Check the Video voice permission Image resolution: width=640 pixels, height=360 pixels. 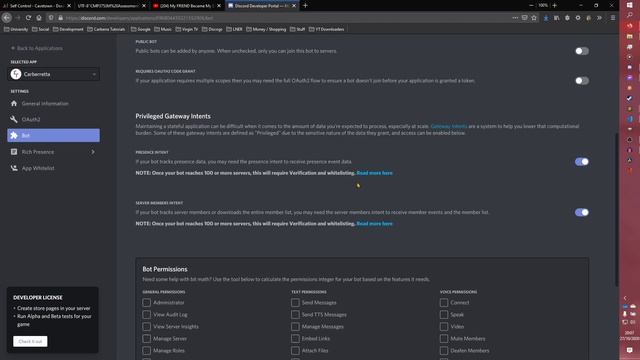coord(444,327)
